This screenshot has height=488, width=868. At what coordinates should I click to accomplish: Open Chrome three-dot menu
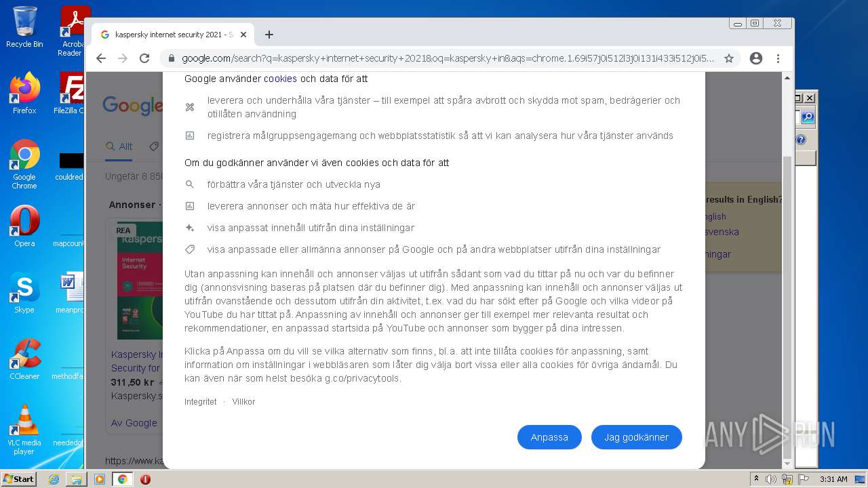click(778, 58)
